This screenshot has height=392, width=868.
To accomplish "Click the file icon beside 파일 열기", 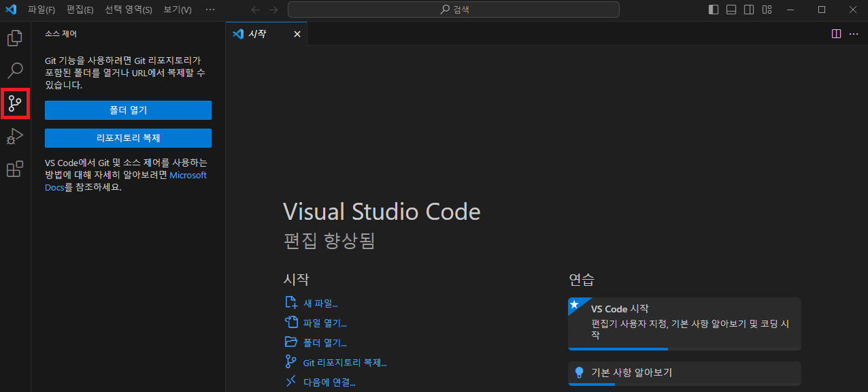I will pos(291,323).
